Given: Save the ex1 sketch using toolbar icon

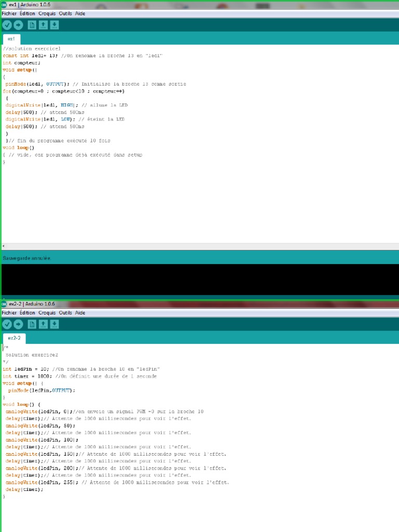Looking at the screenshot, I should [54, 25].
